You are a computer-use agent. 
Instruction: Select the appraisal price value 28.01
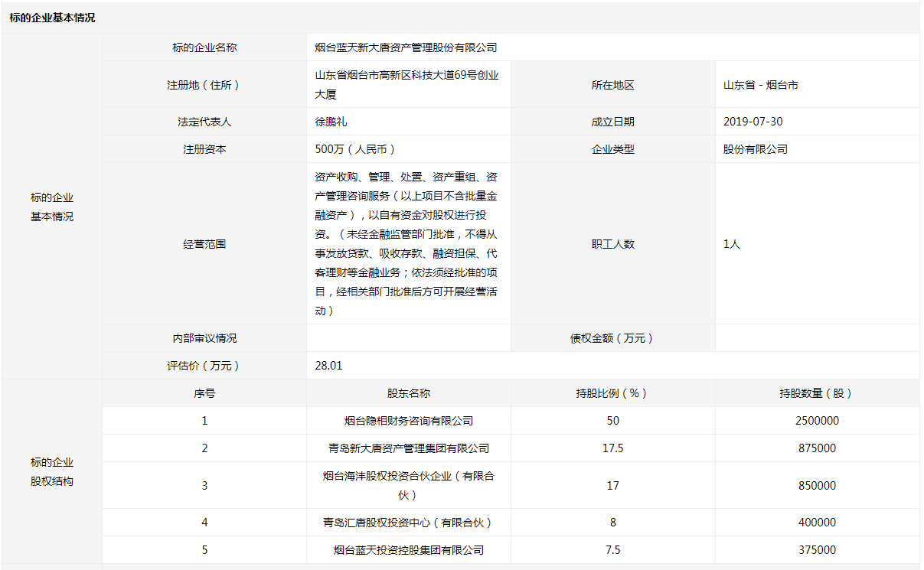[x=328, y=366]
